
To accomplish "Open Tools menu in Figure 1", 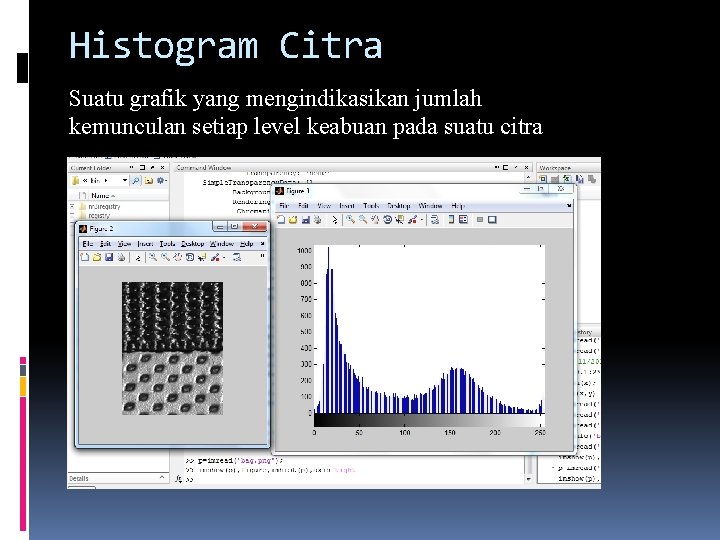I will 371,206.
